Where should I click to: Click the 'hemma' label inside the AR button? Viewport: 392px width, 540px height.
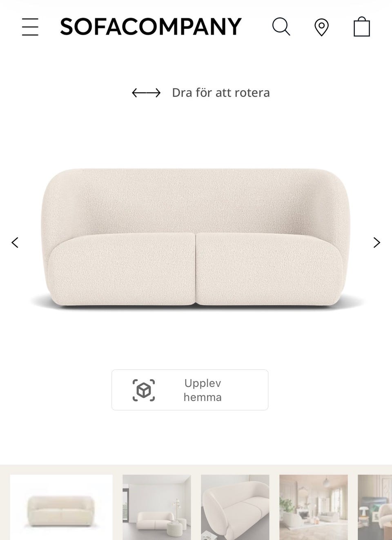click(x=203, y=397)
